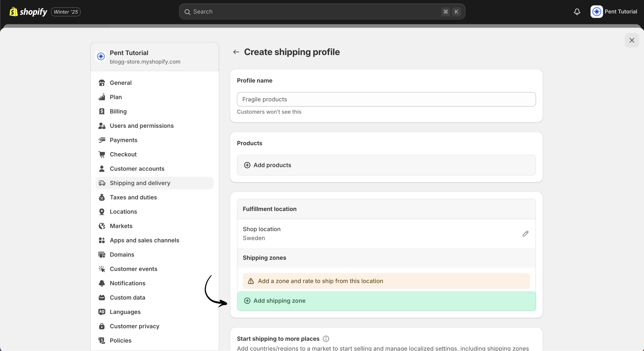Click the Apps and sales channels icon
The image size is (644, 351).
(x=102, y=240)
